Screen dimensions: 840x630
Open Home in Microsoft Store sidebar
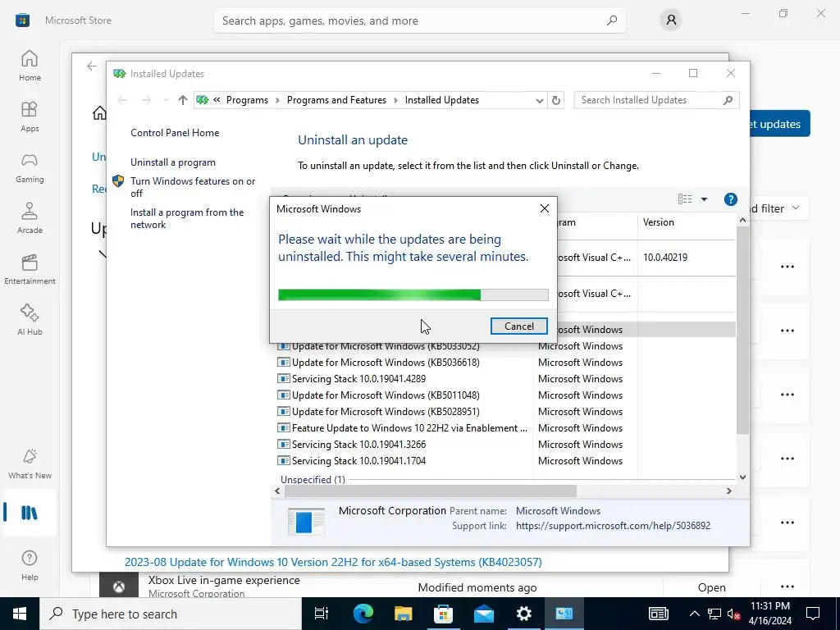coord(30,66)
